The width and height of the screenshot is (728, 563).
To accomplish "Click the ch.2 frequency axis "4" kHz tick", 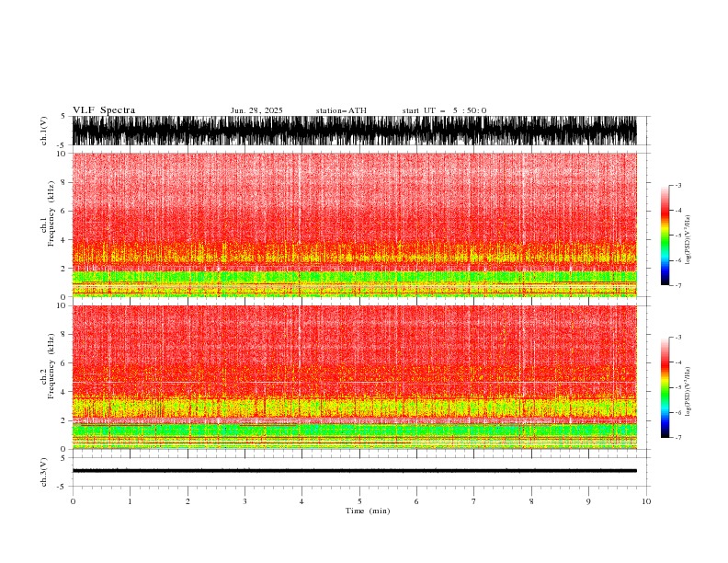I will point(63,392).
